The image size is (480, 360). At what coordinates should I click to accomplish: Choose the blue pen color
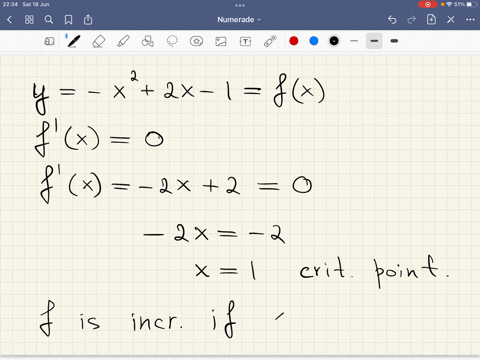[x=314, y=41]
